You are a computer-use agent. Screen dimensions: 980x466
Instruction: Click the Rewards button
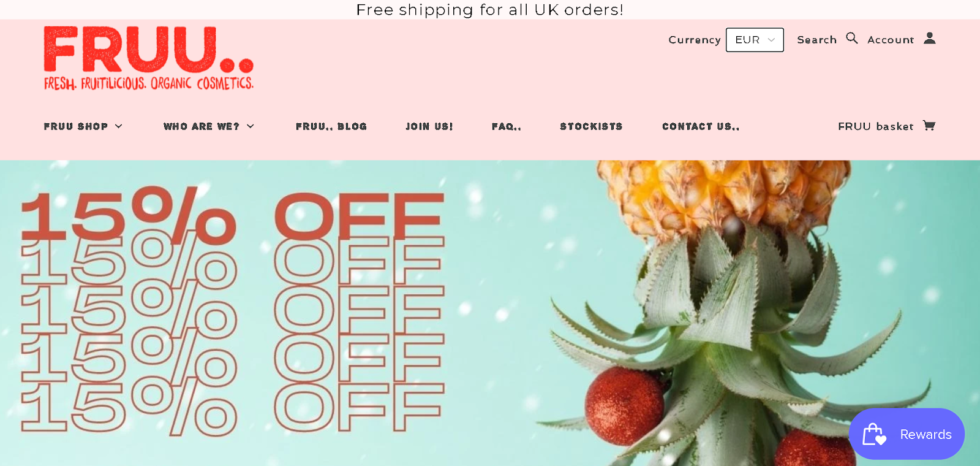907,434
